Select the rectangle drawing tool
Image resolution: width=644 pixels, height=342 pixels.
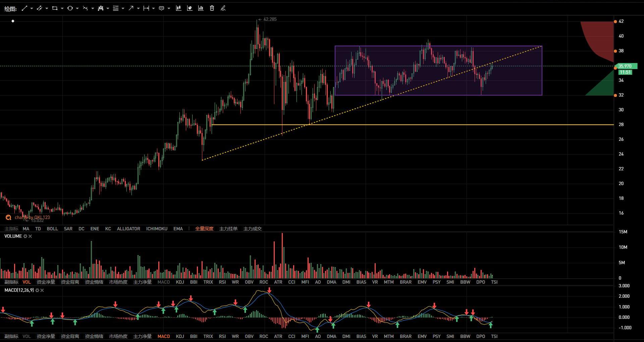point(55,8)
